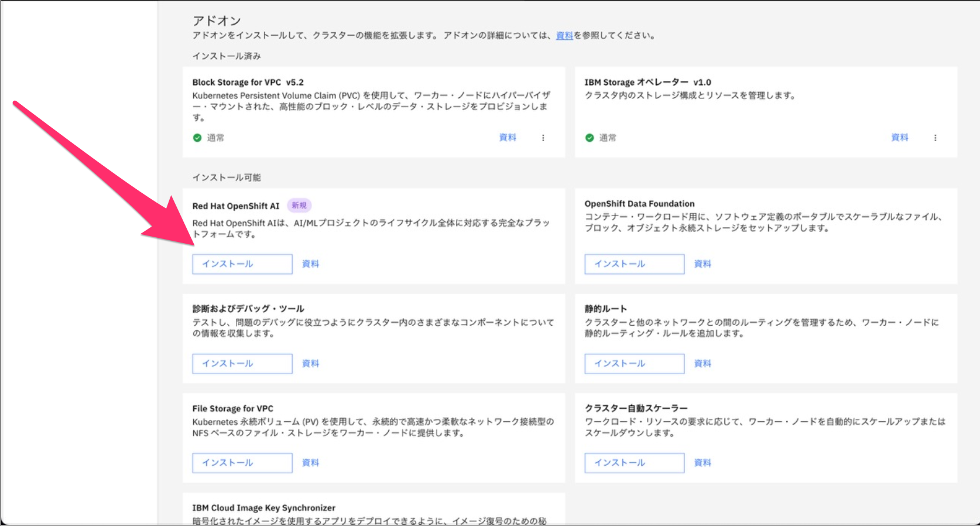Open 資料 link for クラスター自動スケーラー
980x526 pixels.
click(703, 463)
